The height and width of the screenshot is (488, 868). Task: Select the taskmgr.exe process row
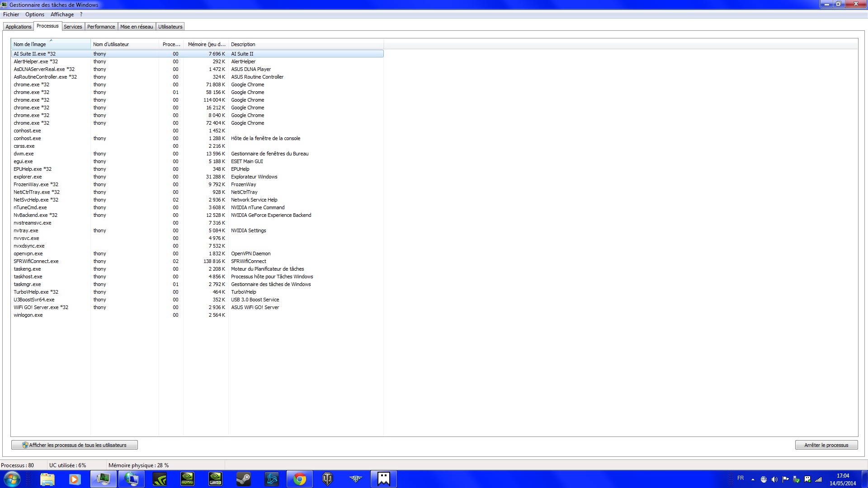(x=197, y=284)
